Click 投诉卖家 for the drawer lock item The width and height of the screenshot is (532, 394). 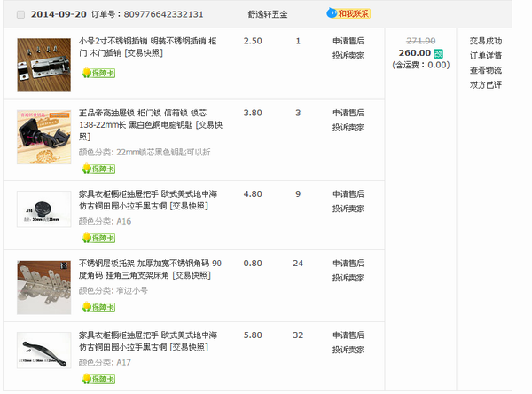348,127
